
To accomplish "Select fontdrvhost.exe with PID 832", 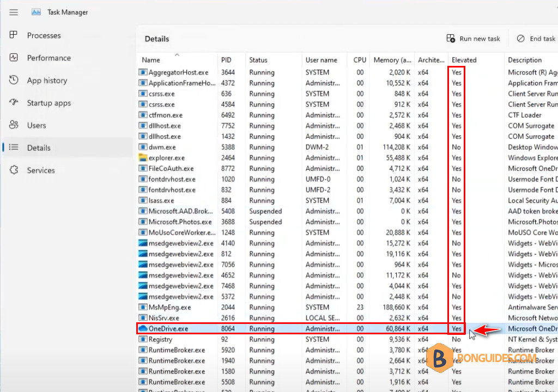I will click(x=347, y=189).
